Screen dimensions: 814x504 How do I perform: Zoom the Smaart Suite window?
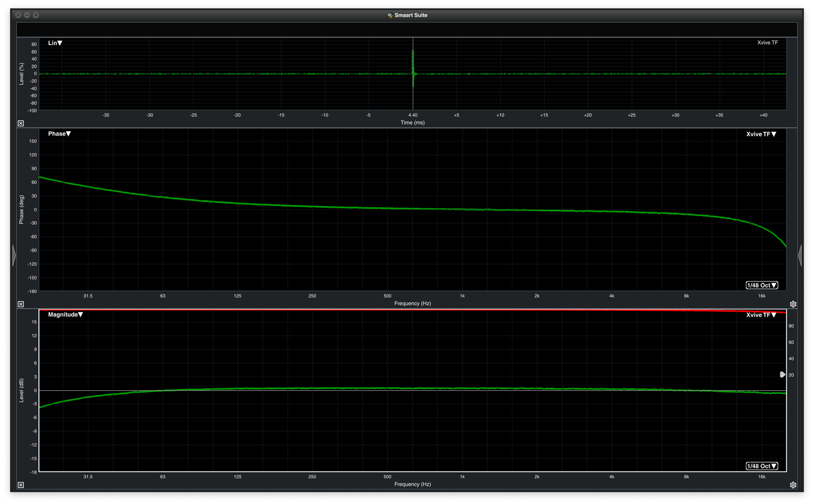point(36,15)
